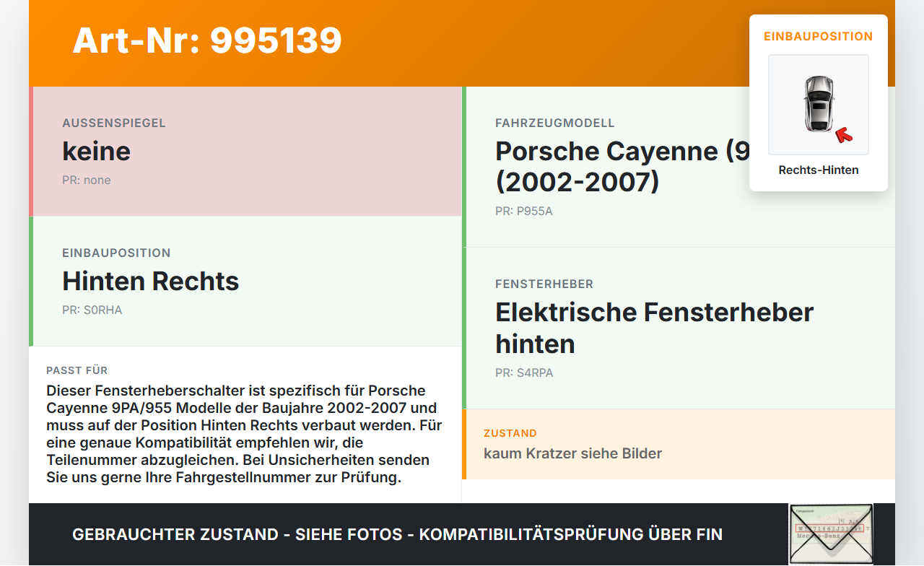This screenshot has width=924, height=566.
Task: Click the Rechts-Hinten caption
Action: (819, 170)
